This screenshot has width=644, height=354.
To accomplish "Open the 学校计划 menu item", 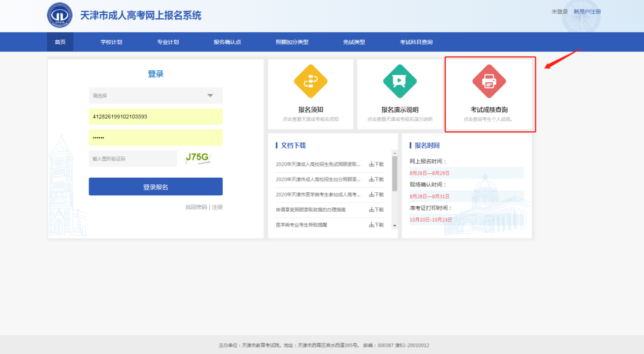I will coord(111,42).
